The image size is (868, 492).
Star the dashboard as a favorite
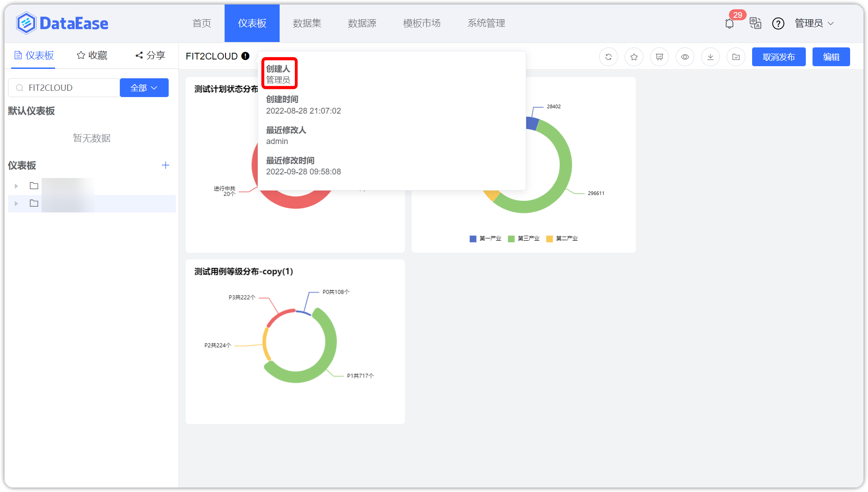634,57
